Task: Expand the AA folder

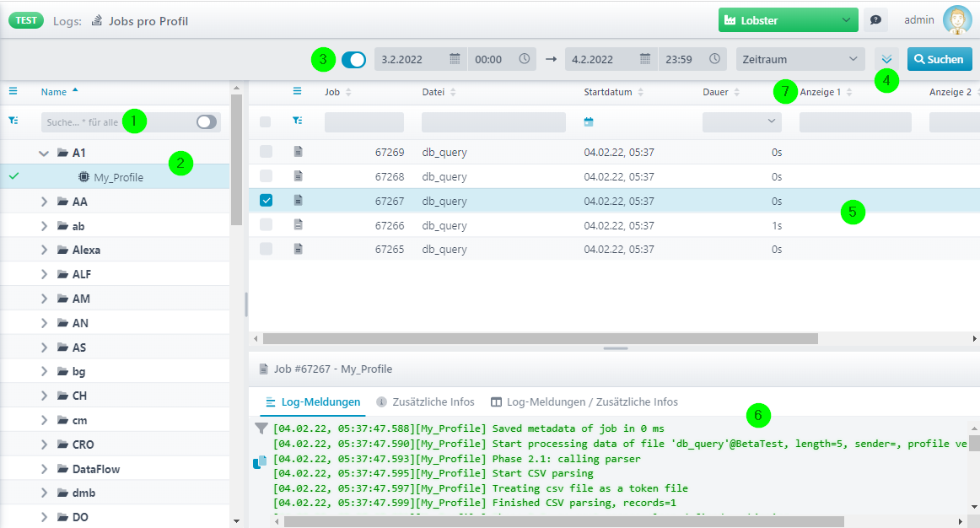Action: [x=44, y=202]
